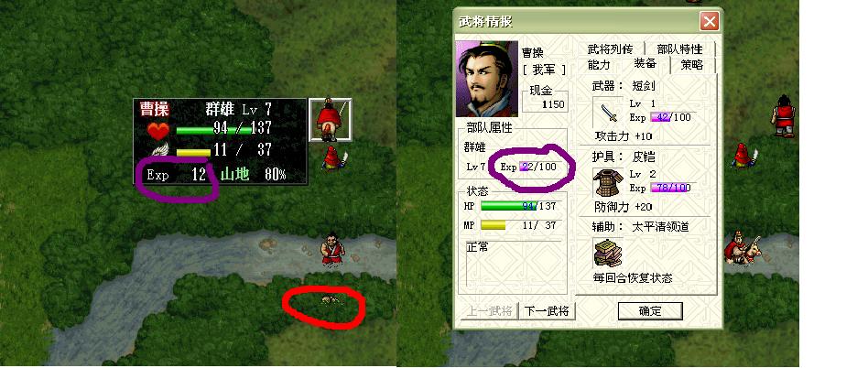Screen dimensions: 868x368
Task: Click the feather MP icon in status box
Action: (x=159, y=150)
